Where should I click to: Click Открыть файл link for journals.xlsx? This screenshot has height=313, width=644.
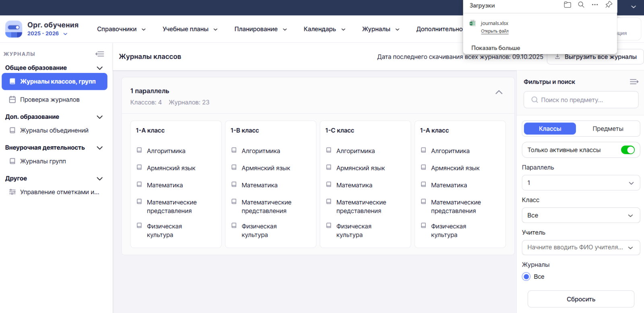click(x=495, y=31)
